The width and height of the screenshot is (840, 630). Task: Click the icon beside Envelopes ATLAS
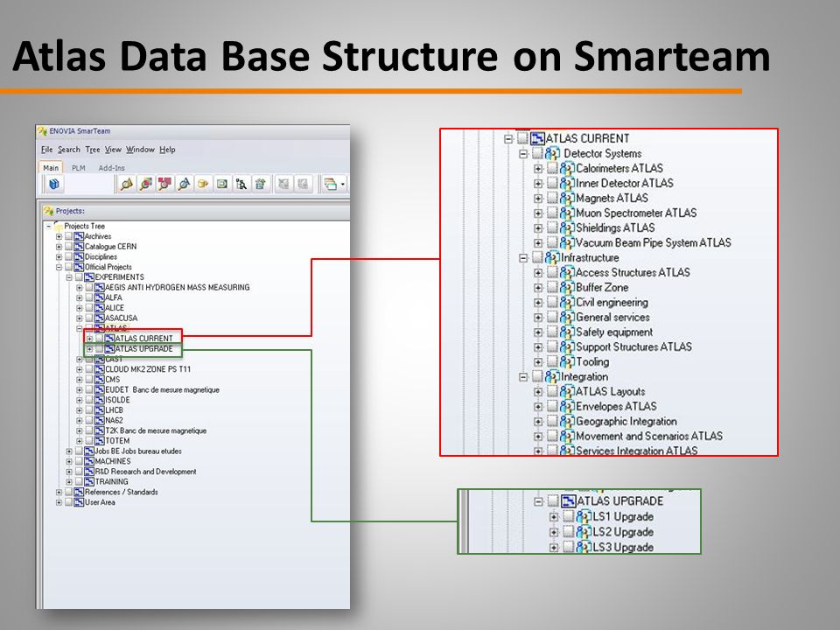coord(567,406)
